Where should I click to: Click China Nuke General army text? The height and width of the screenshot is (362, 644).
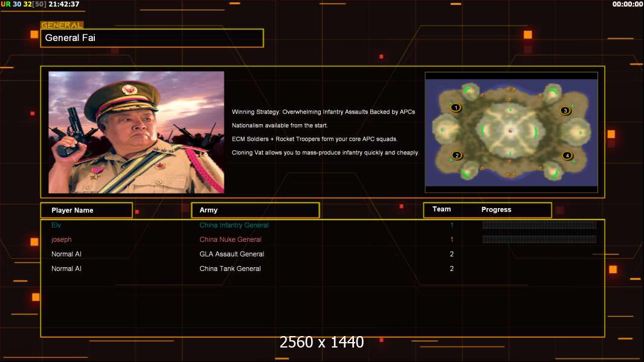point(230,240)
